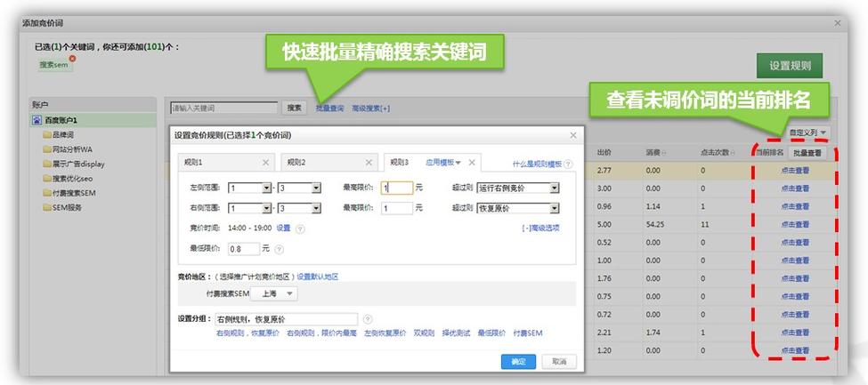Open 左侧范围 end position dropdown
Image resolution: width=868 pixels, height=385 pixels.
point(316,188)
